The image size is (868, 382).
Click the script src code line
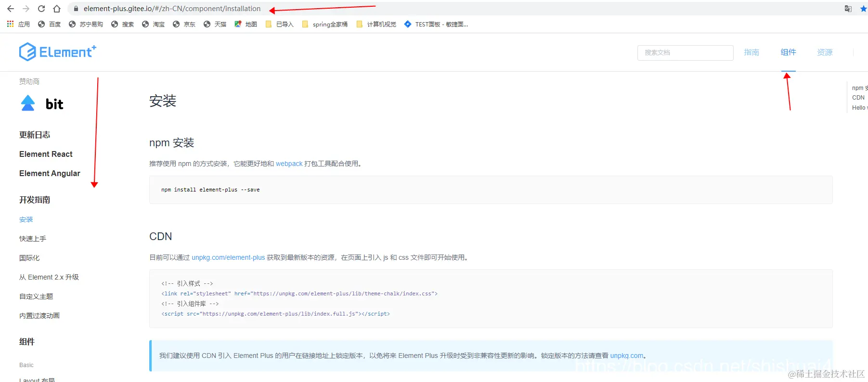pyautogui.click(x=275, y=314)
